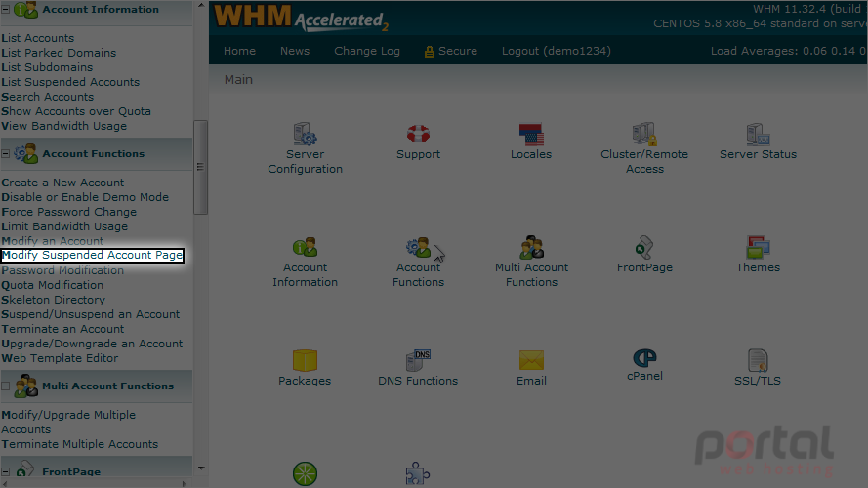Click the green circular icon in the bottom row

(x=305, y=473)
